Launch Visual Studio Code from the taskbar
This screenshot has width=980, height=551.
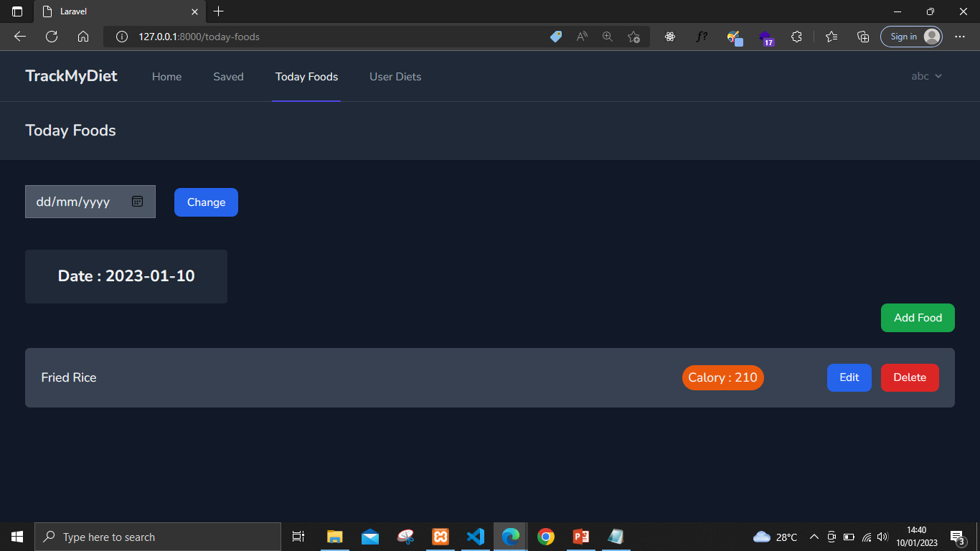[475, 536]
